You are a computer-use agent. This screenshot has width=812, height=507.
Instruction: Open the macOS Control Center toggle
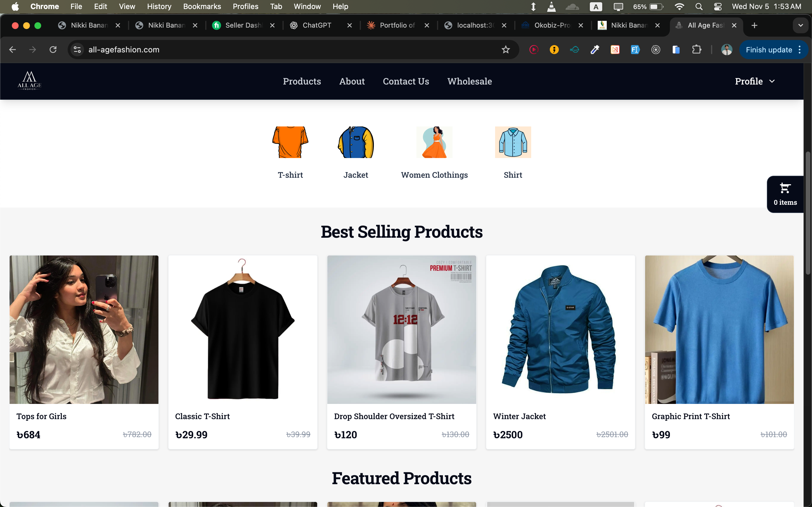(x=718, y=6)
